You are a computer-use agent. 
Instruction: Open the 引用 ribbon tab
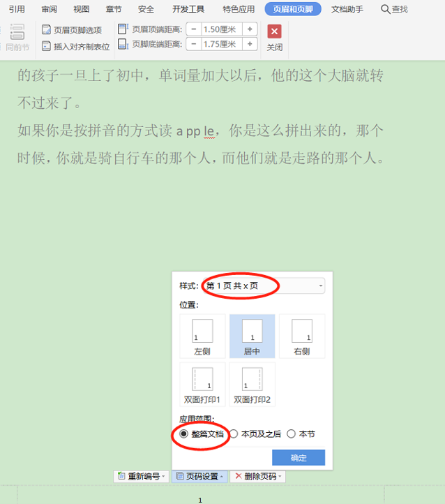17,9
